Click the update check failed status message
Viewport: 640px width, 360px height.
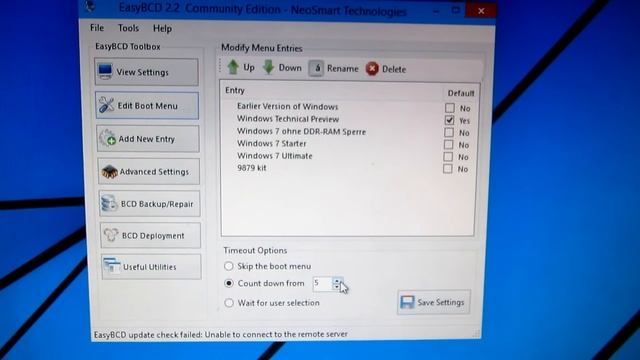[221, 334]
